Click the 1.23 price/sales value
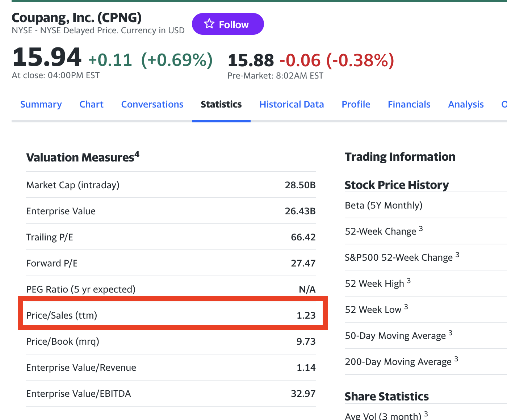 click(x=306, y=315)
